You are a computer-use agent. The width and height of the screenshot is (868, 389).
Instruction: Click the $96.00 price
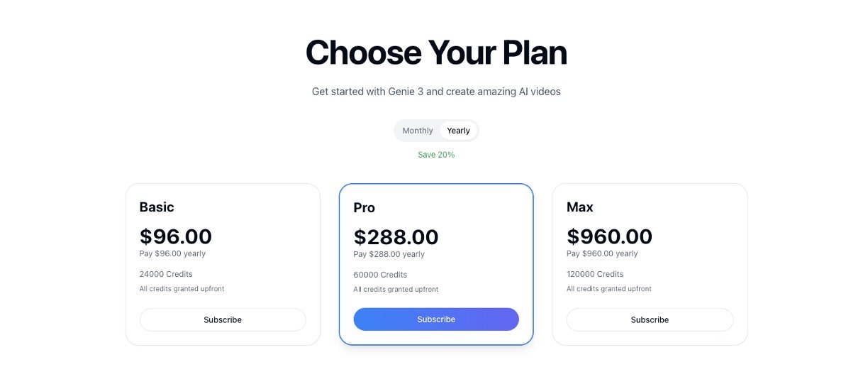(176, 236)
